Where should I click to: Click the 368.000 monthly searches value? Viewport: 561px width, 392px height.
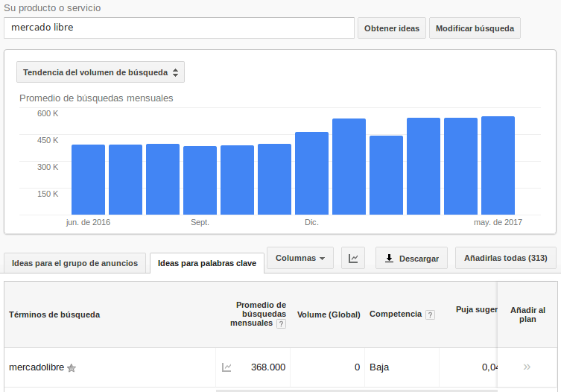coord(268,367)
